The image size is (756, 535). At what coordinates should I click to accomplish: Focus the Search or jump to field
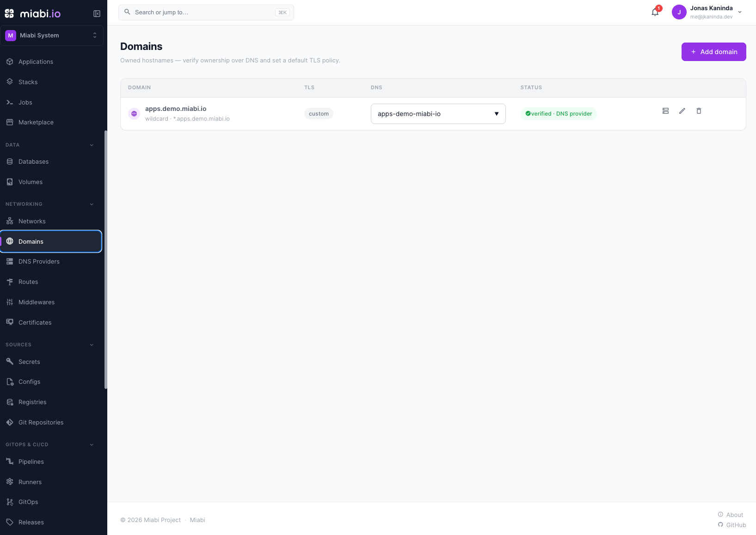pyautogui.click(x=206, y=12)
